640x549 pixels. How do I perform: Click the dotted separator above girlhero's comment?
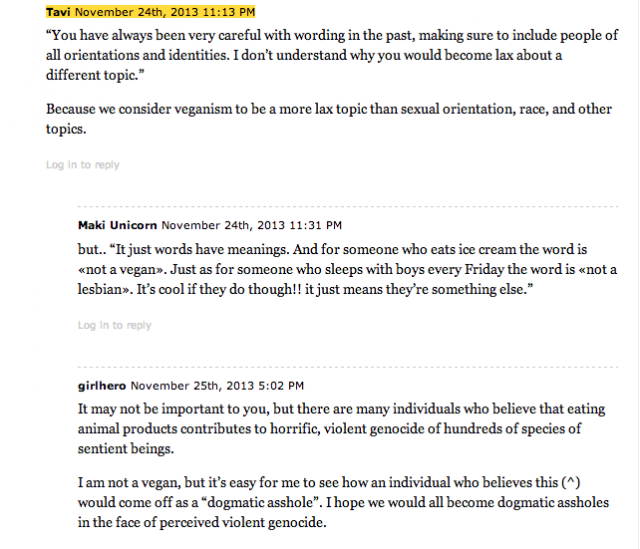point(348,367)
